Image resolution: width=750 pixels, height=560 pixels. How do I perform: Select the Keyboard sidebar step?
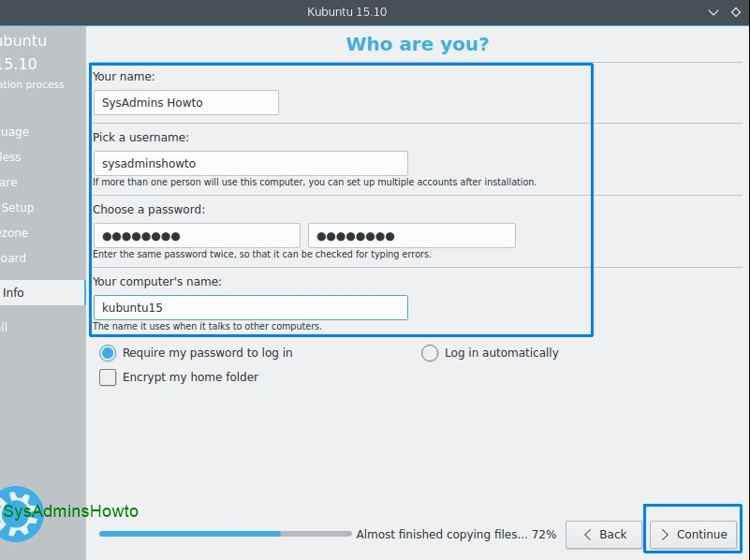click(x=15, y=258)
